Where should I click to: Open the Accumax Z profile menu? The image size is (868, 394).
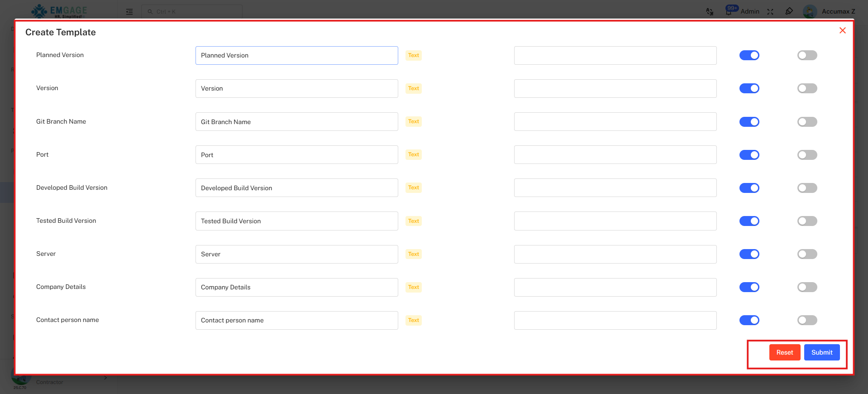tap(838, 11)
